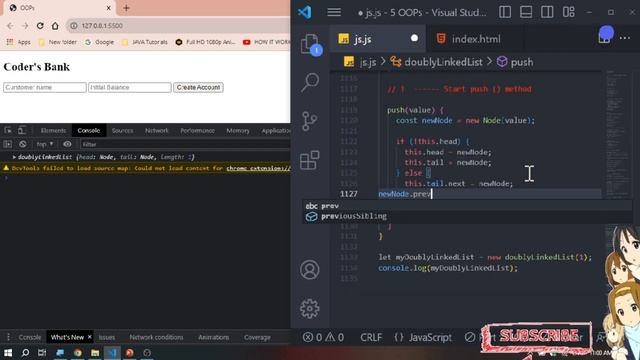Open the Accounts menu in activity bar
The width and height of the screenshot is (640, 360).
tap(310, 269)
